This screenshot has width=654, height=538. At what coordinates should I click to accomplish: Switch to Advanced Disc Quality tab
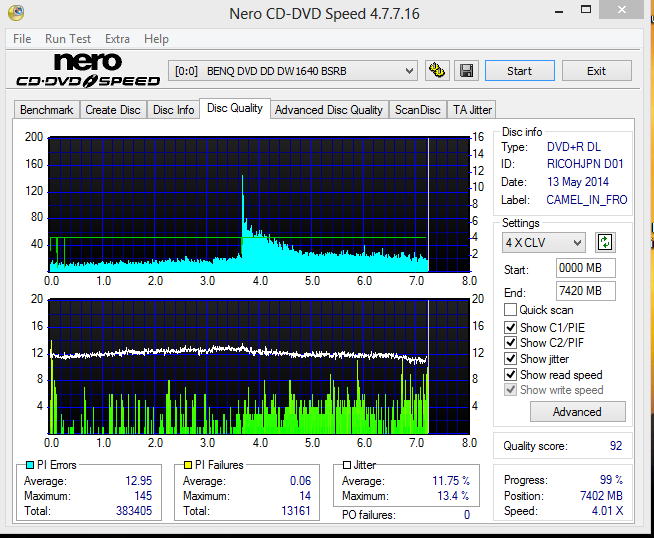coord(329,110)
